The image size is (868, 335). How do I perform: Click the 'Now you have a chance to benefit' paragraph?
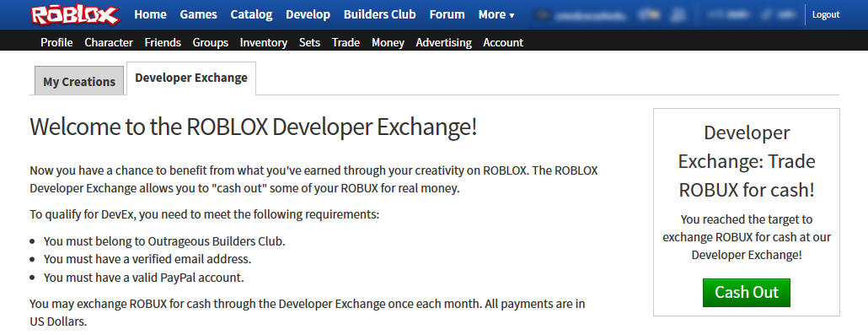[x=313, y=179]
